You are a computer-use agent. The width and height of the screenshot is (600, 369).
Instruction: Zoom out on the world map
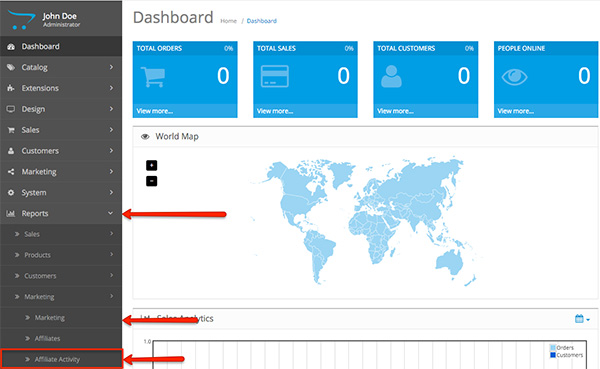click(152, 181)
